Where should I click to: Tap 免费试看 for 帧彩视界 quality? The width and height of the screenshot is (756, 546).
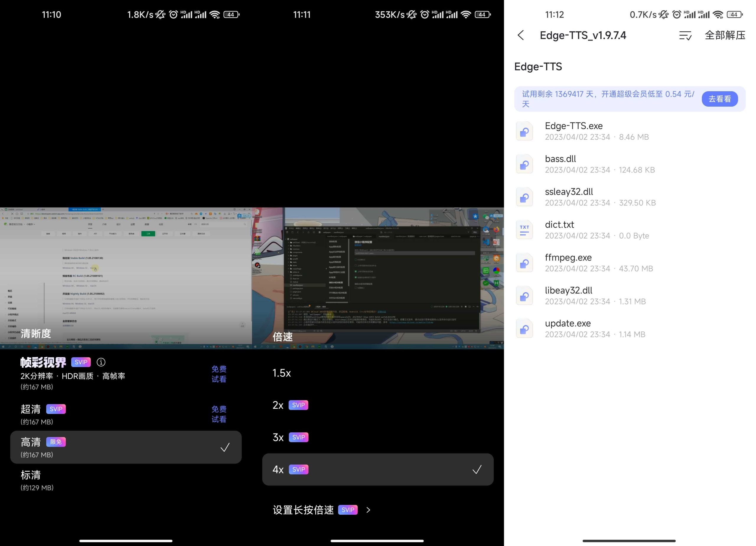[x=219, y=374]
